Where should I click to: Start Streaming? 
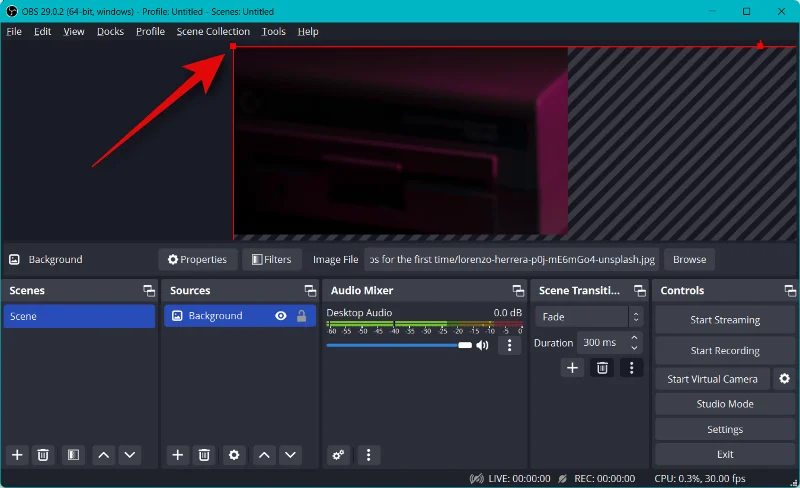pos(725,320)
